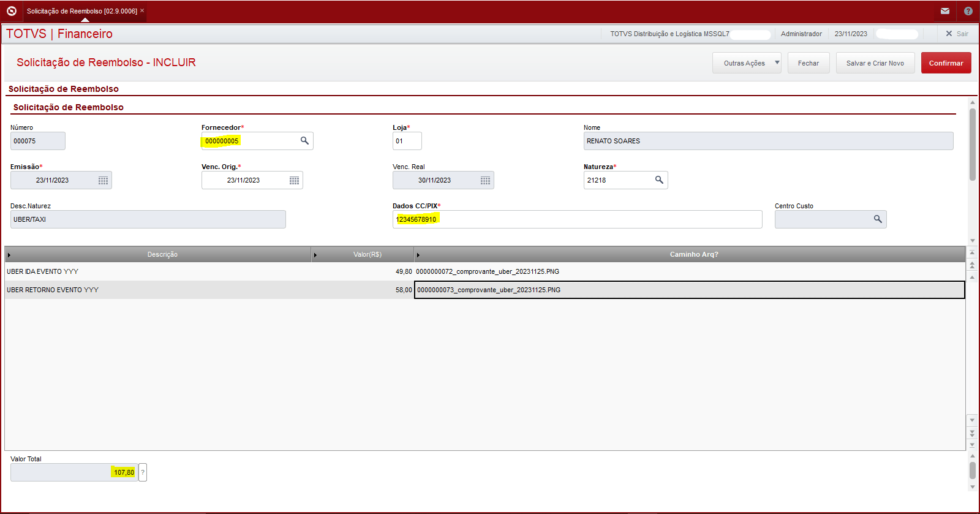
Task: Click the Dados CC/PIX input field
Action: [x=577, y=219]
